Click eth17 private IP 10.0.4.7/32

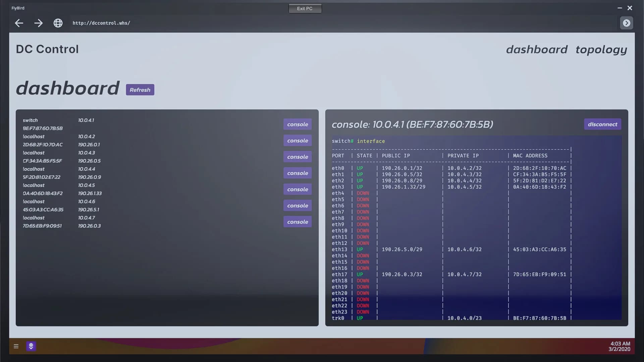(464, 275)
